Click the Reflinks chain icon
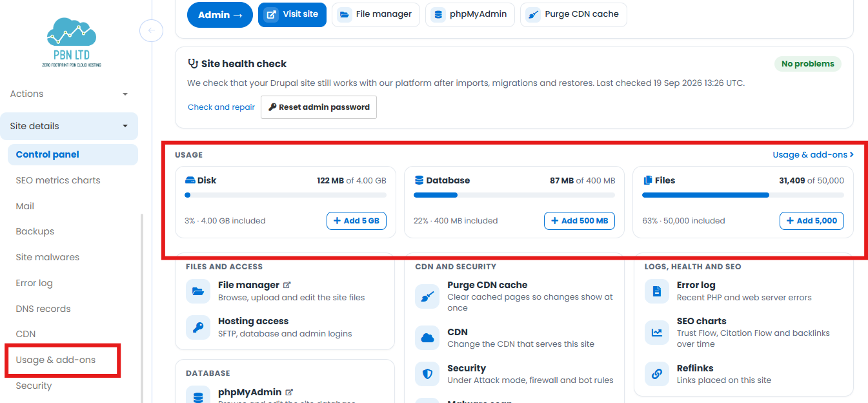The width and height of the screenshot is (868, 403). (657, 374)
